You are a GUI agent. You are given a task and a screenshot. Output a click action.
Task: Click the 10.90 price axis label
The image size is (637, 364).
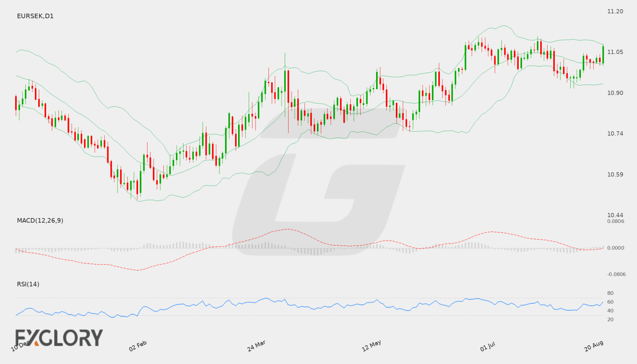tap(615, 93)
